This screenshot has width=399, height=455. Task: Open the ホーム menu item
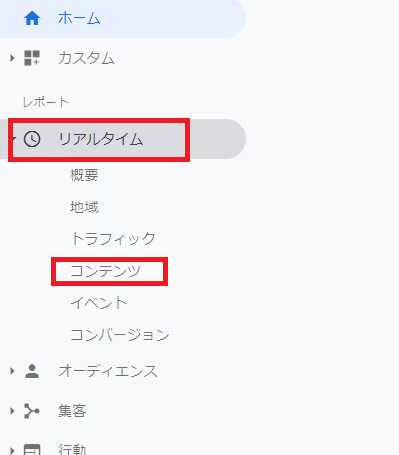(79, 18)
